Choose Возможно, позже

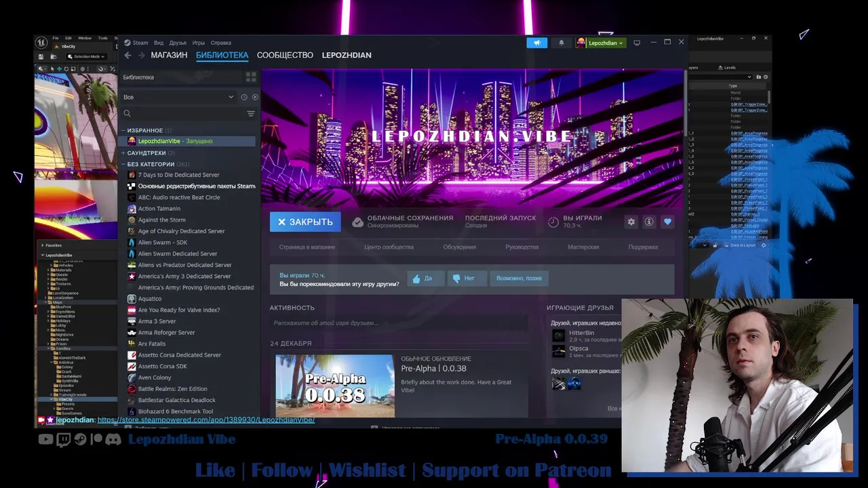click(x=519, y=278)
